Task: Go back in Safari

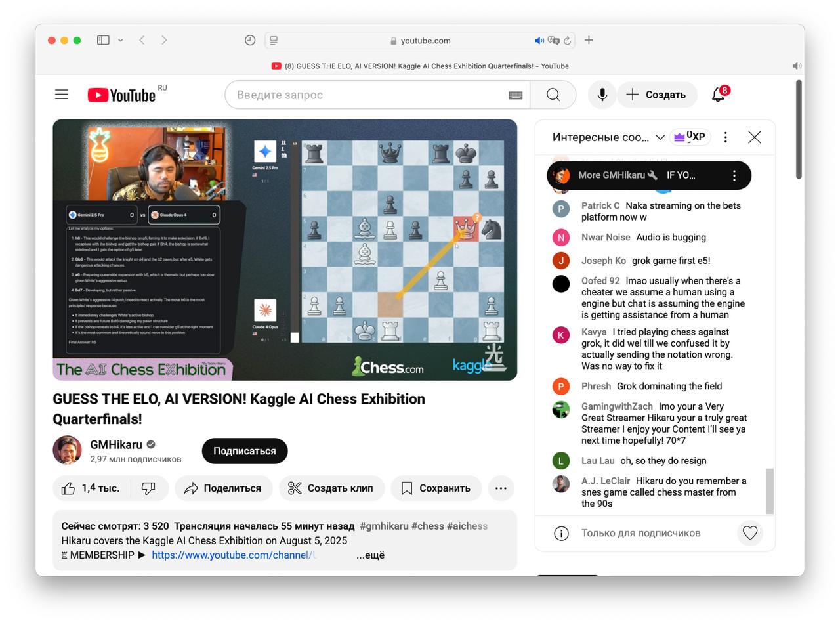Action: [142, 40]
